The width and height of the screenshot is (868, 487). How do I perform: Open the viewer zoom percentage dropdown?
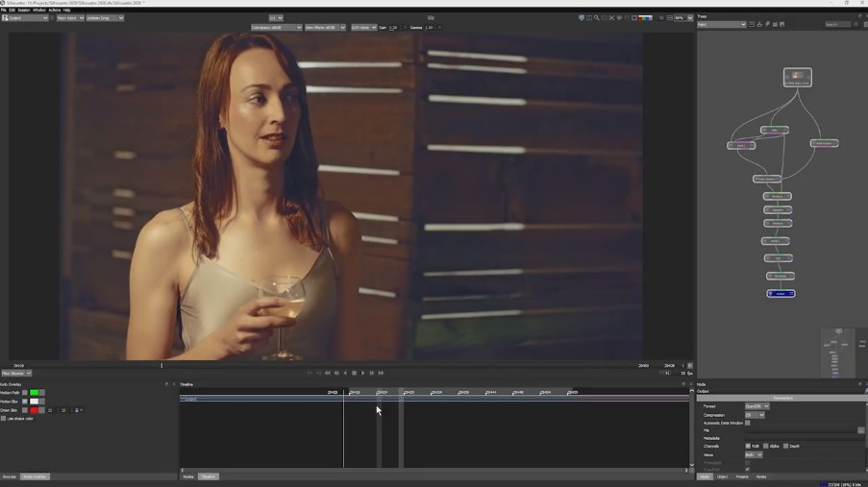pyautogui.click(x=683, y=17)
